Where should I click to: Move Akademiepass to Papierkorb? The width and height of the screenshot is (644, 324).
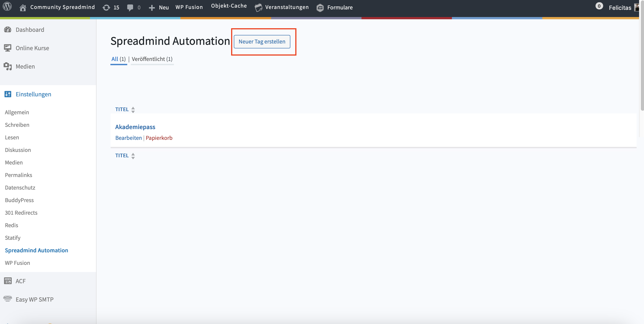pyautogui.click(x=159, y=138)
